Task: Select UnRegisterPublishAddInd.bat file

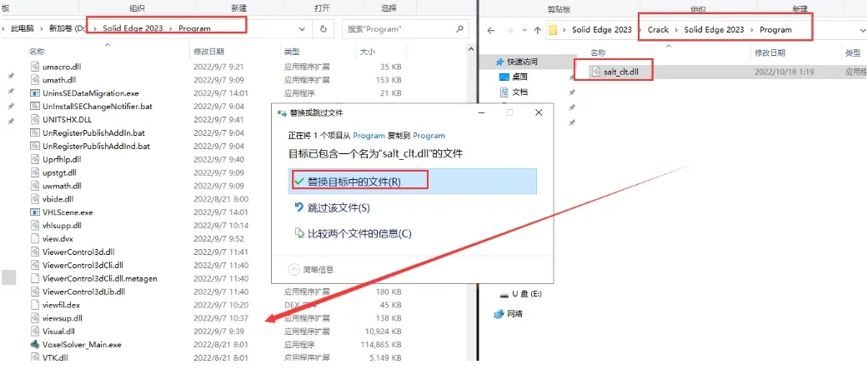Action: tap(96, 146)
